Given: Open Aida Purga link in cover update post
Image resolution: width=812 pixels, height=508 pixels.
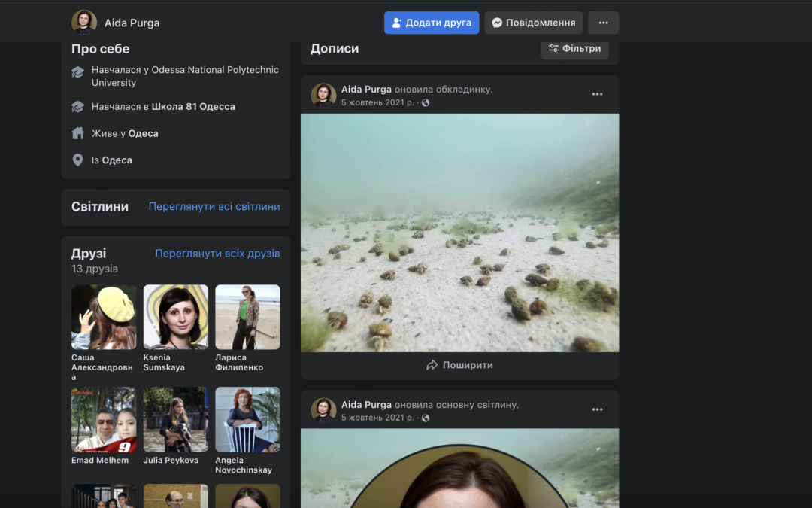Looking at the screenshot, I should coord(366,89).
